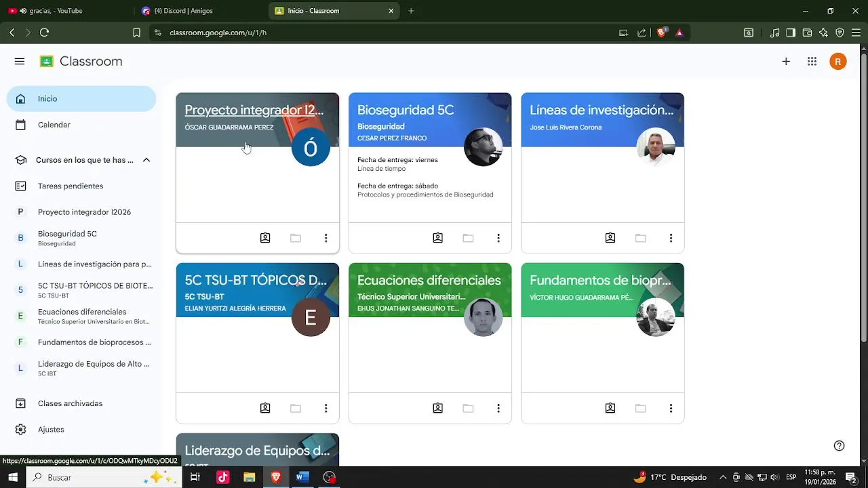
Task: Open the Brave main menu icon
Action: coord(856,33)
